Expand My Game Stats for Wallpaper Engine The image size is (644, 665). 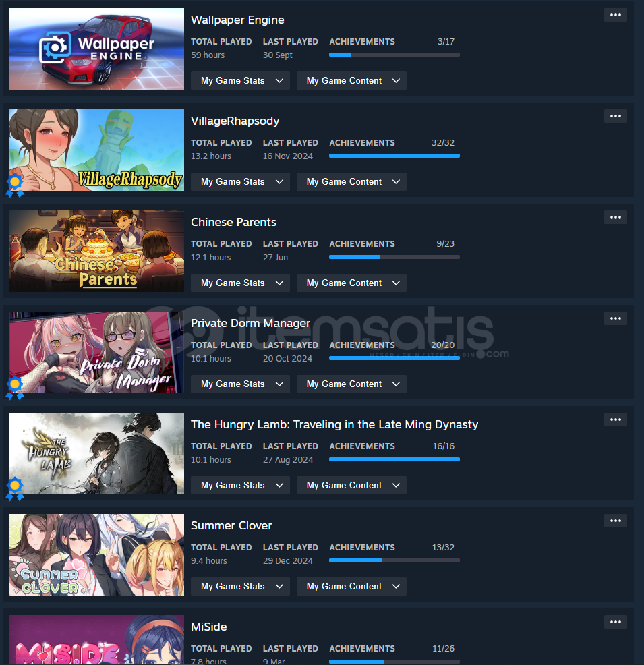click(240, 80)
